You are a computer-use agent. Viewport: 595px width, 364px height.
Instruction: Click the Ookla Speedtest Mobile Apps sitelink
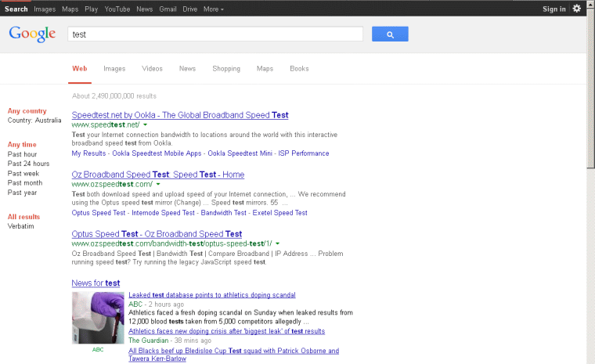point(157,153)
